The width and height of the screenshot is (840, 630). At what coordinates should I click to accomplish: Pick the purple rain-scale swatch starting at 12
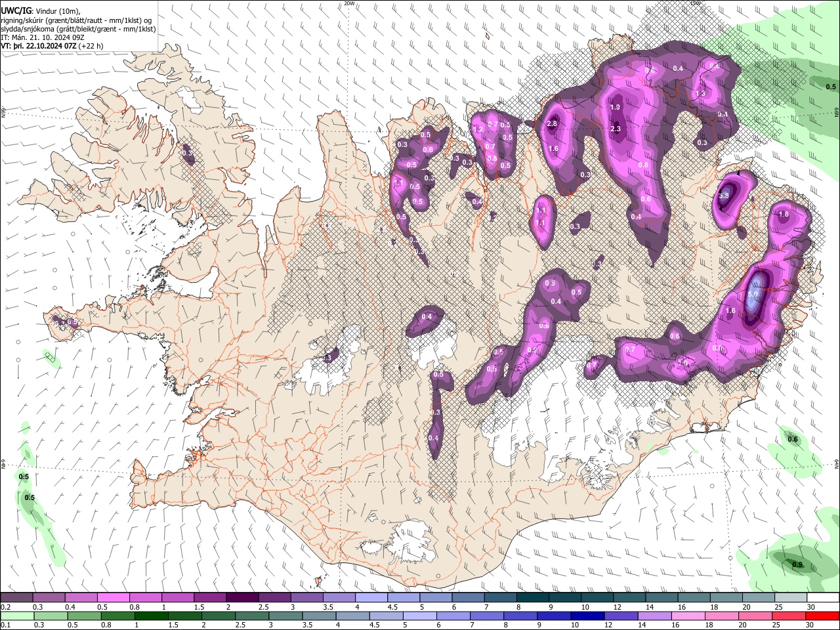(x=620, y=616)
